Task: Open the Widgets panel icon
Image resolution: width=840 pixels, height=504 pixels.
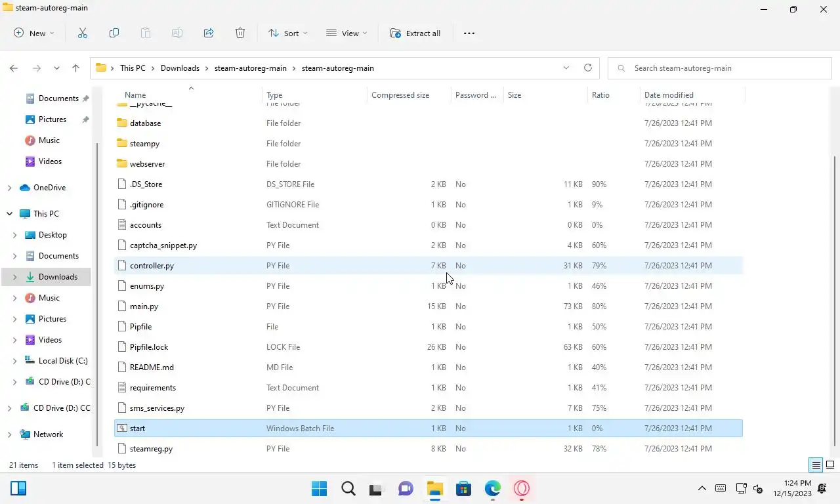Action: tap(18, 488)
